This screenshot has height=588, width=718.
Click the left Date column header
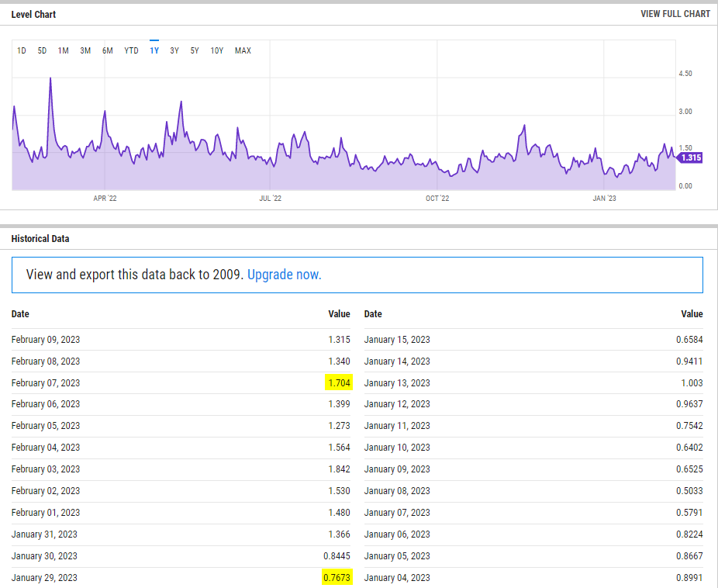coord(20,314)
